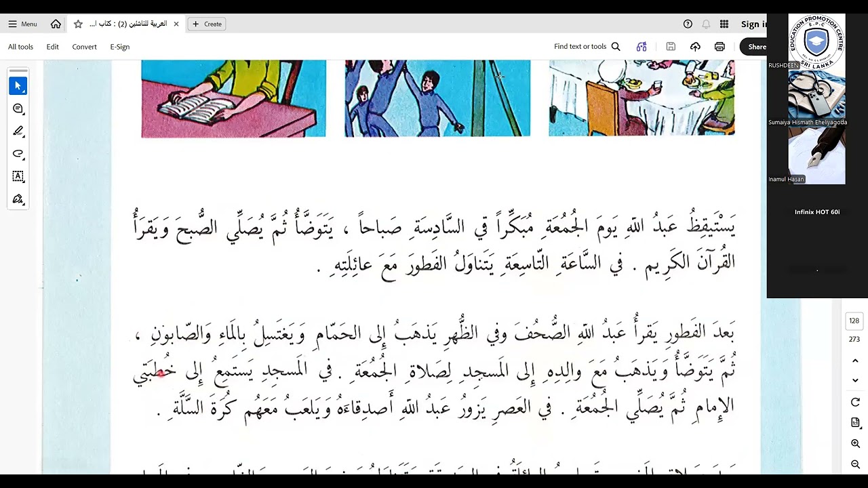The image size is (868, 488).
Task: Close the Arabic document tab
Action: [176, 24]
